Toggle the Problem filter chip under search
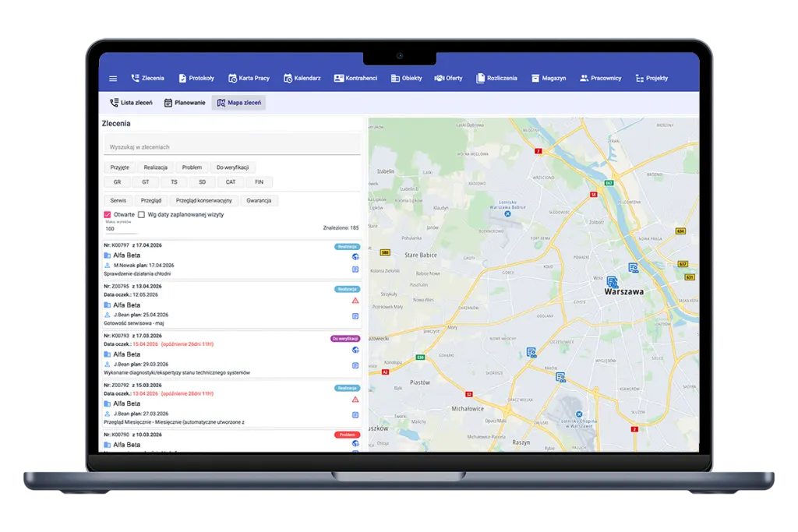798x532 pixels. (192, 167)
